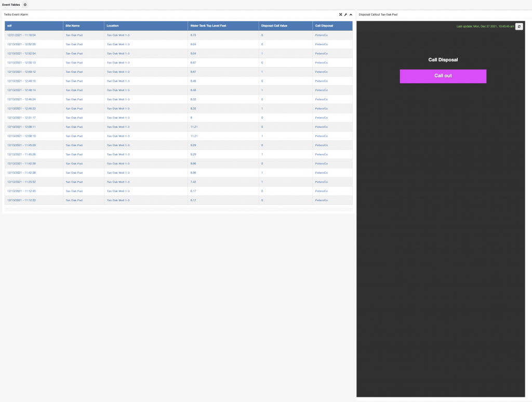Sort table by Site Name header
Viewport: 532px width, 402px height.
tap(84, 26)
